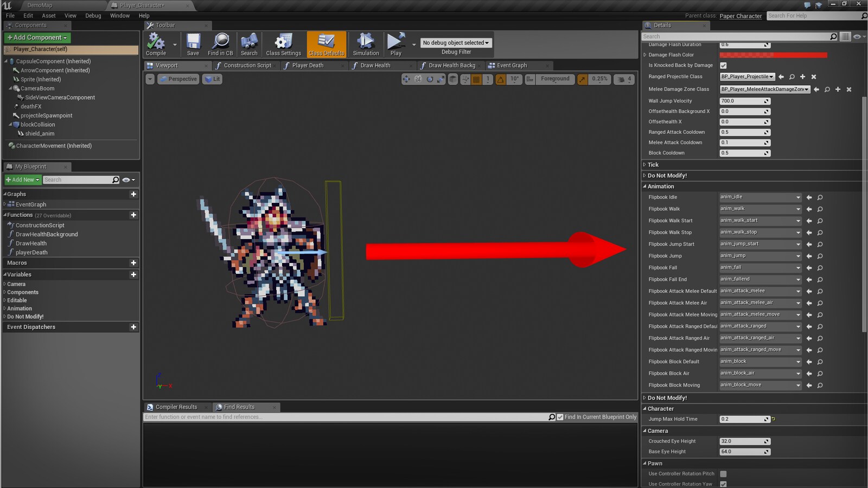The width and height of the screenshot is (868, 488).
Task: Open the Window menu
Action: (x=119, y=16)
